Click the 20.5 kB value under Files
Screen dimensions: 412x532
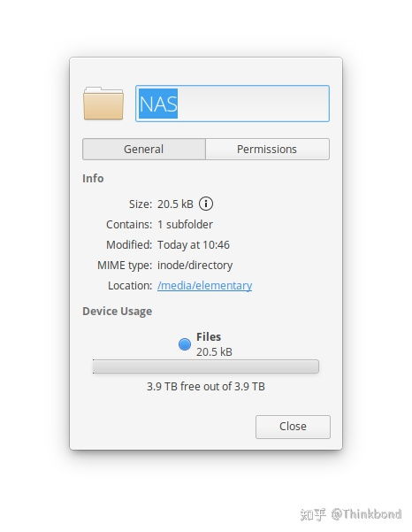click(x=214, y=351)
